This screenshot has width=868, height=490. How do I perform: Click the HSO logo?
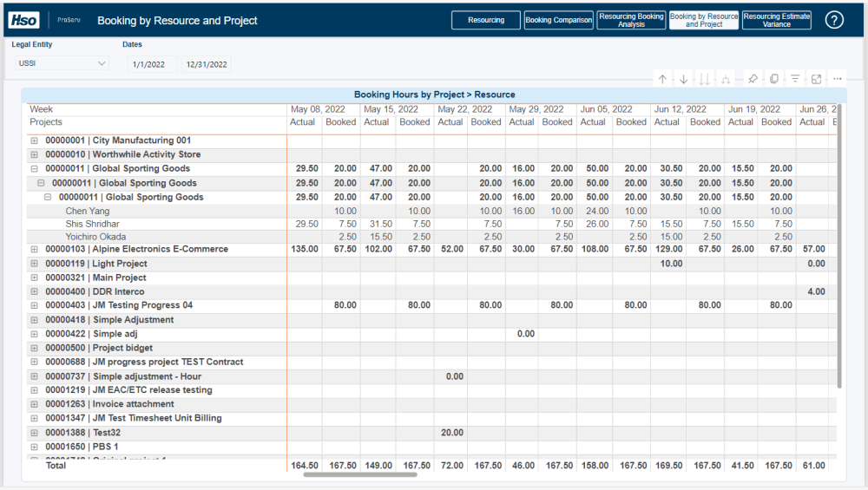point(23,20)
